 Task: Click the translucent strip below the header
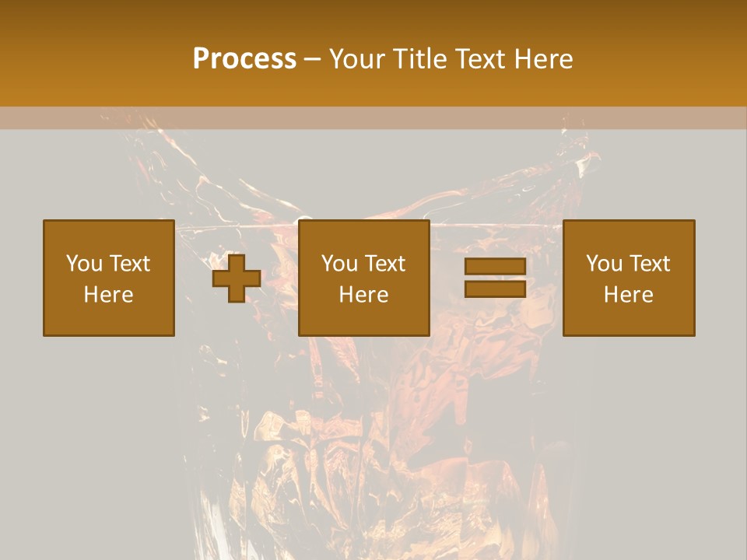pos(373,117)
